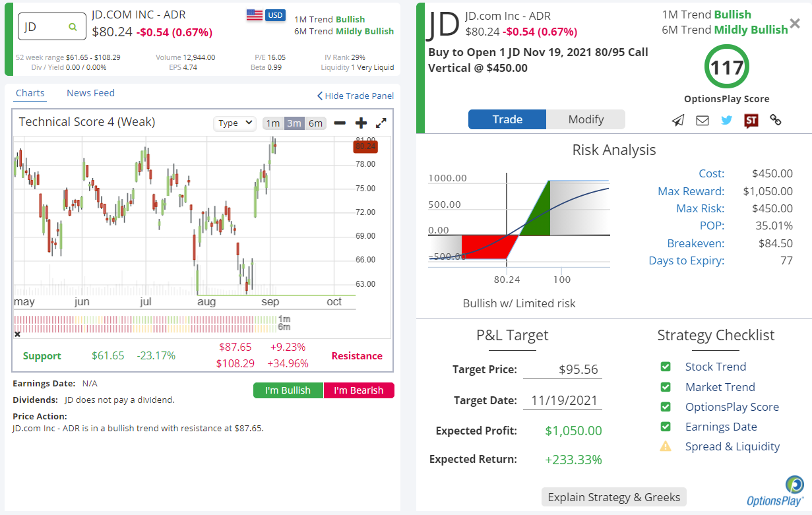Click the Buy to Open trade description

pyautogui.click(x=538, y=60)
